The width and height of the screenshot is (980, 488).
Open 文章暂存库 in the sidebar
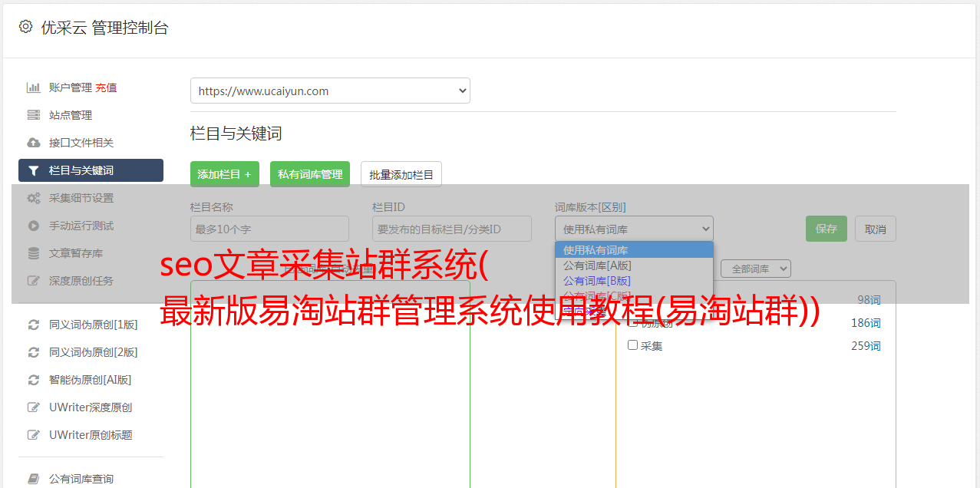(76, 253)
